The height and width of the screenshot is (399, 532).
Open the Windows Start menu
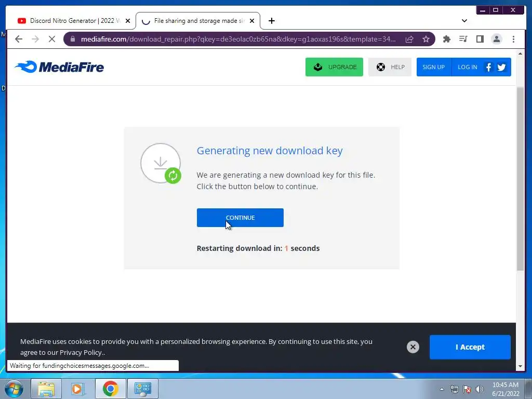click(x=14, y=389)
